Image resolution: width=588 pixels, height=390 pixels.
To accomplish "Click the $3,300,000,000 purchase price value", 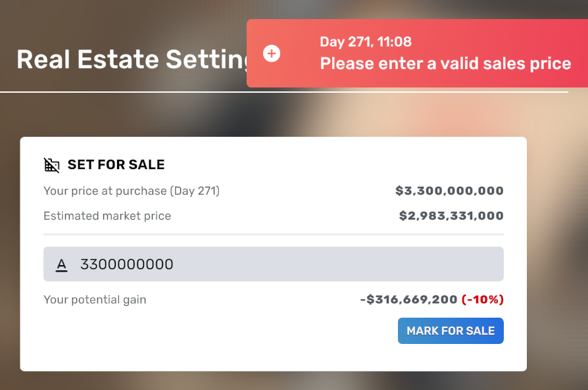I will tap(449, 191).
